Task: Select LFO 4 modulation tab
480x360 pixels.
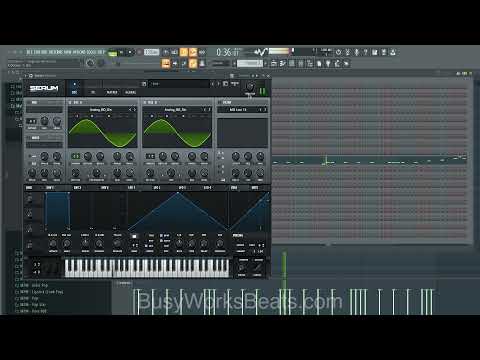Action: click(x=207, y=188)
